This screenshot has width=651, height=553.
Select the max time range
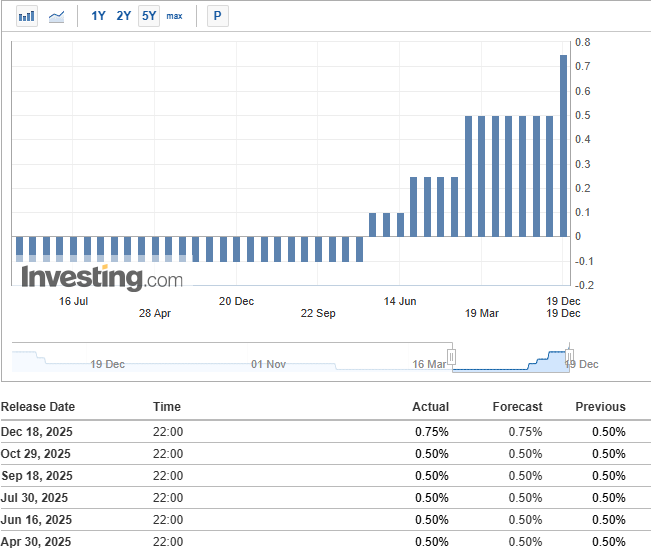click(x=174, y=16)
